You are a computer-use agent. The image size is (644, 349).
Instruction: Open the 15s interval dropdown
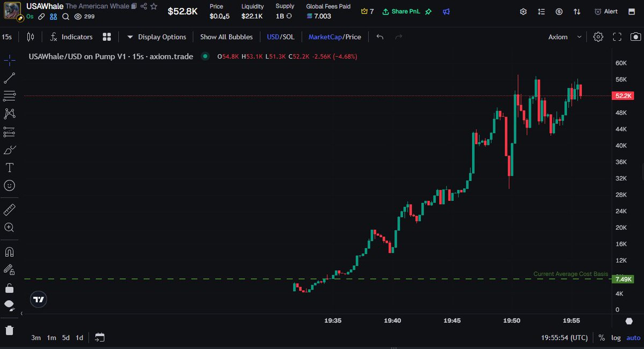pos(8,37)
